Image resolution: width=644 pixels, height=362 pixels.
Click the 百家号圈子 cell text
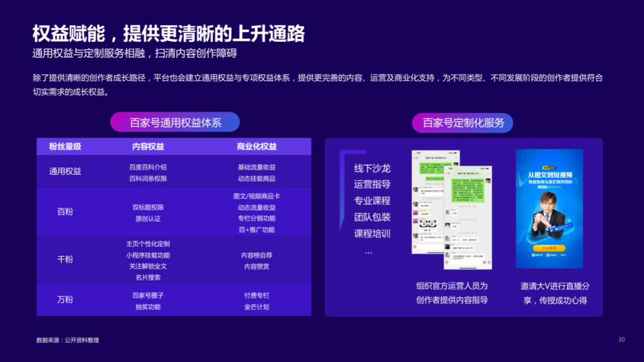pyautogui.click(x=148, y=295)
